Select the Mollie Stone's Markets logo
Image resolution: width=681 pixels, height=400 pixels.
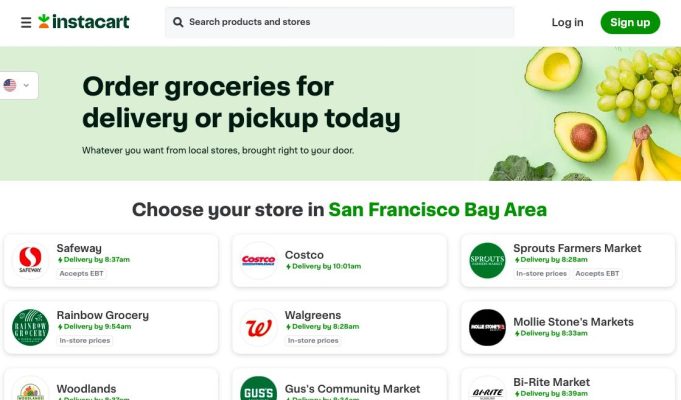487,327
